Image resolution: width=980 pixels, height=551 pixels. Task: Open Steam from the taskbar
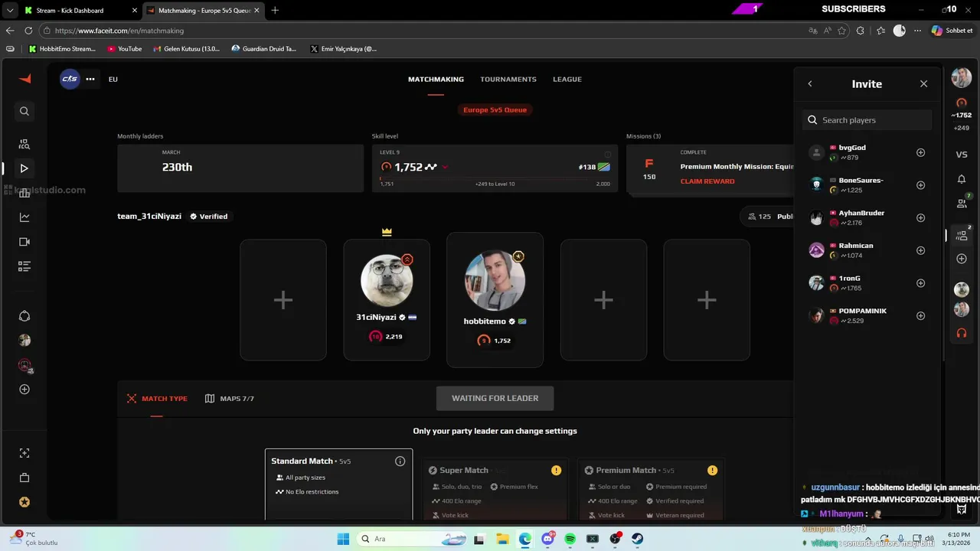coord(637,539)
